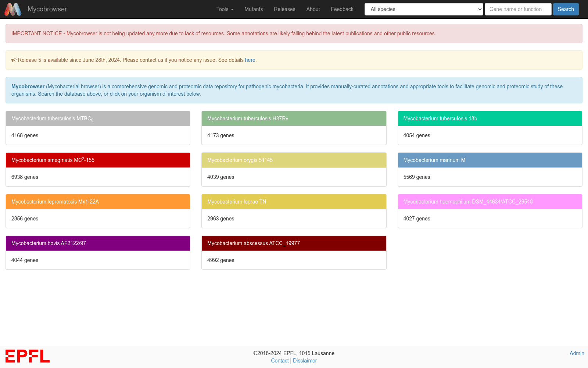
Task: Click the IMPORTANT NOTICE red alert text
Action: click(x=223, y=33)
